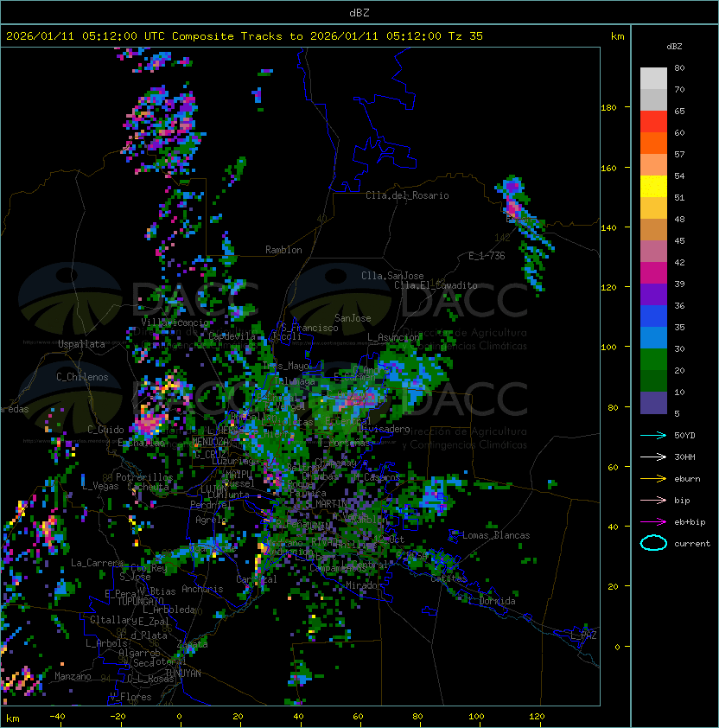Click the 'Agrelo' map label
Viewport: 719px width, 728px height.
coord(211,520)
